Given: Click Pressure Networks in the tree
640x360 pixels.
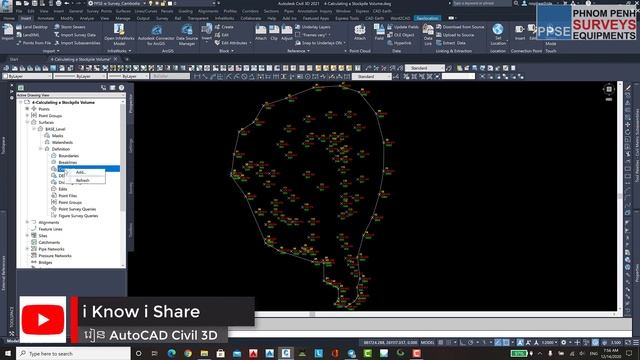Looking at the screenshot, I should point(55,256).
